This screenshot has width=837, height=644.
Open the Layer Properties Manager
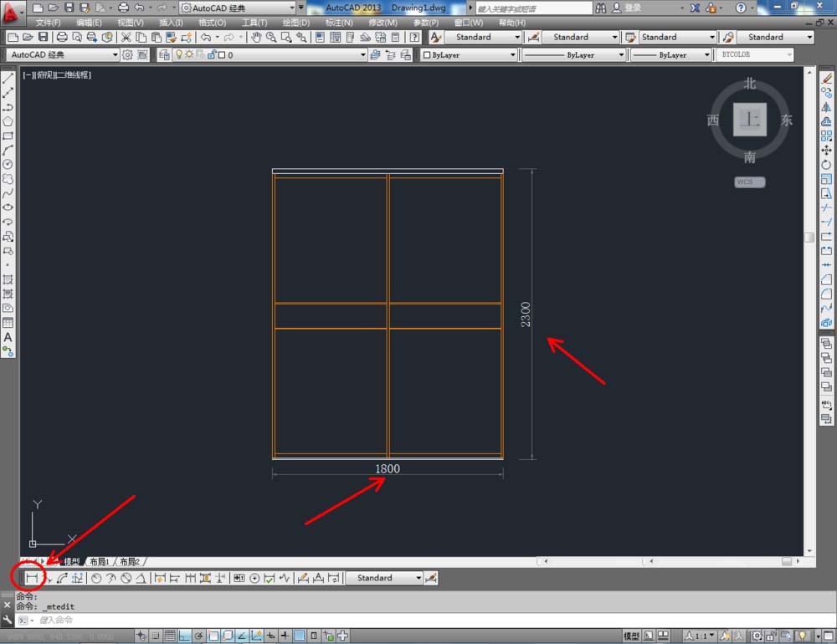tap(164, 54)
